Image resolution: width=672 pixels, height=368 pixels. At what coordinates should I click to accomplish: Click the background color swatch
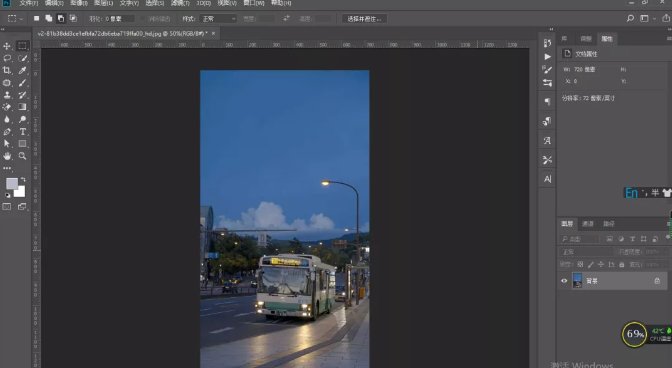pos(20,192)
